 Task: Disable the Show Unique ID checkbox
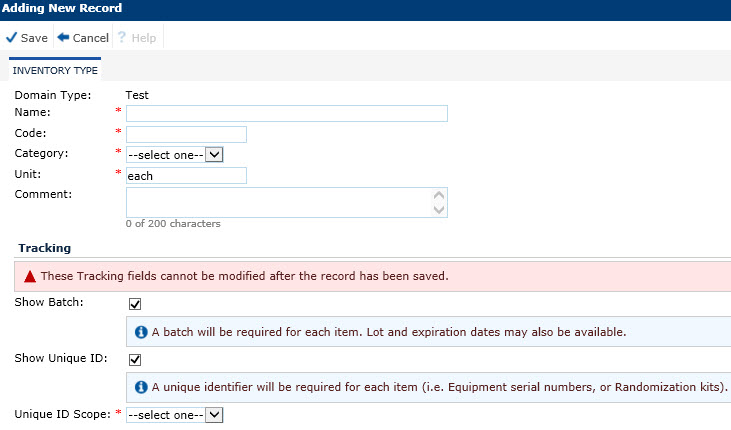[135, 359]
